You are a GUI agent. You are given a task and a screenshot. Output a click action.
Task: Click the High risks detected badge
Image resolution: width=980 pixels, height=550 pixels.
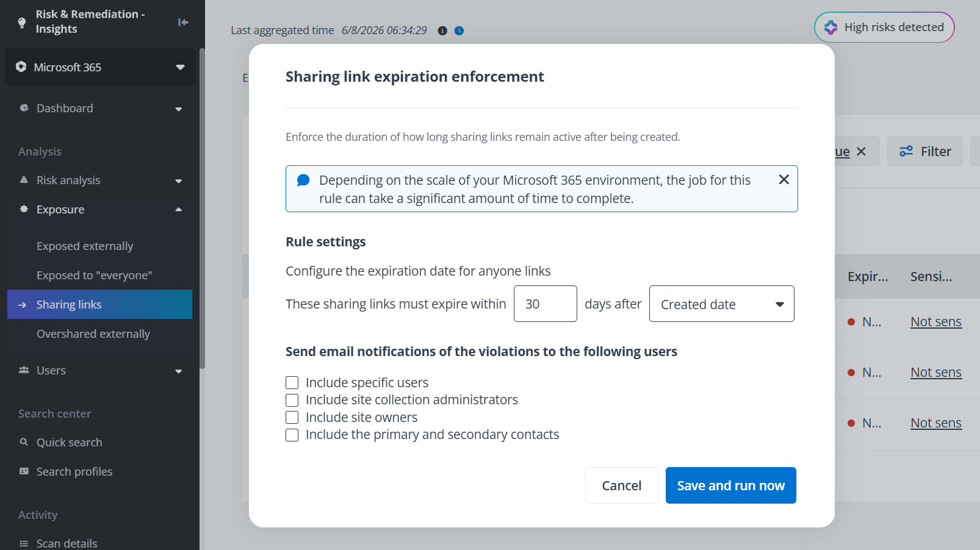[x=884, y=27]
